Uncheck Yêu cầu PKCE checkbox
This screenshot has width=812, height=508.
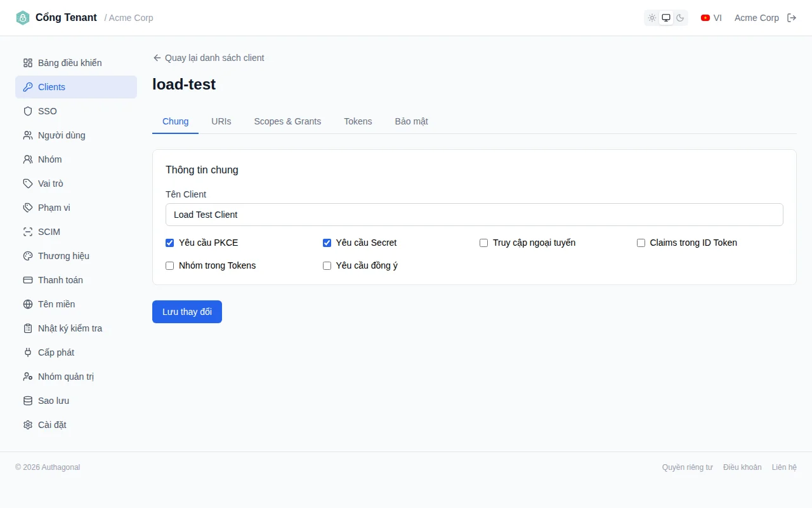[x=170, y=243]
